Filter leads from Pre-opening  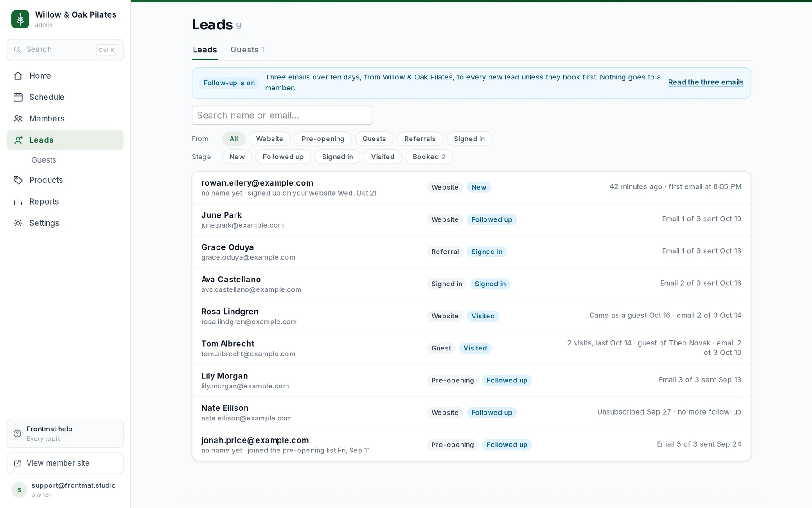point(323,139)
